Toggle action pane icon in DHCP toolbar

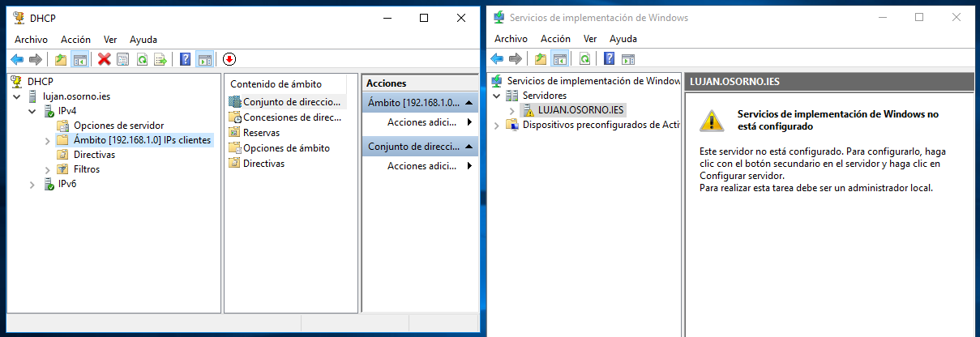[205, 59]
